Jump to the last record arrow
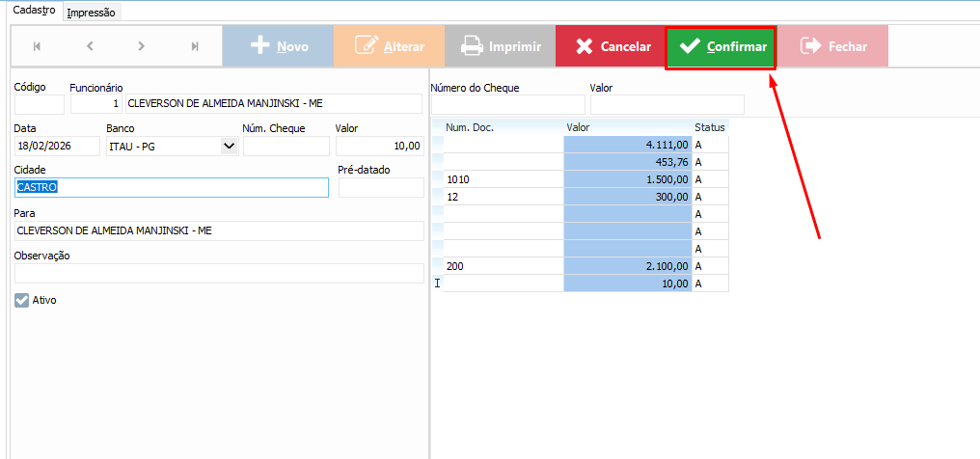The width and height of the screenshot is (980, 459). 195,46
